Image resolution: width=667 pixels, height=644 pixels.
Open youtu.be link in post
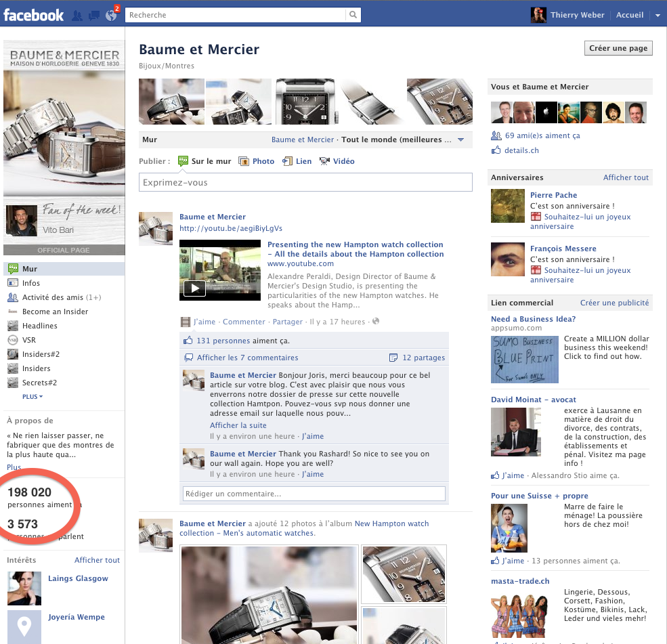pyautogui.click(x=231, y=228)
